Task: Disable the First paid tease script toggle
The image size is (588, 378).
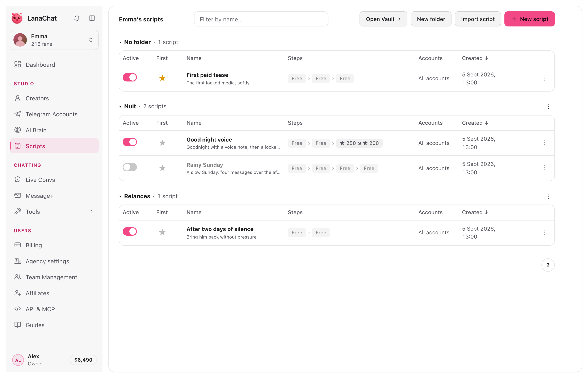Action: 130,77
